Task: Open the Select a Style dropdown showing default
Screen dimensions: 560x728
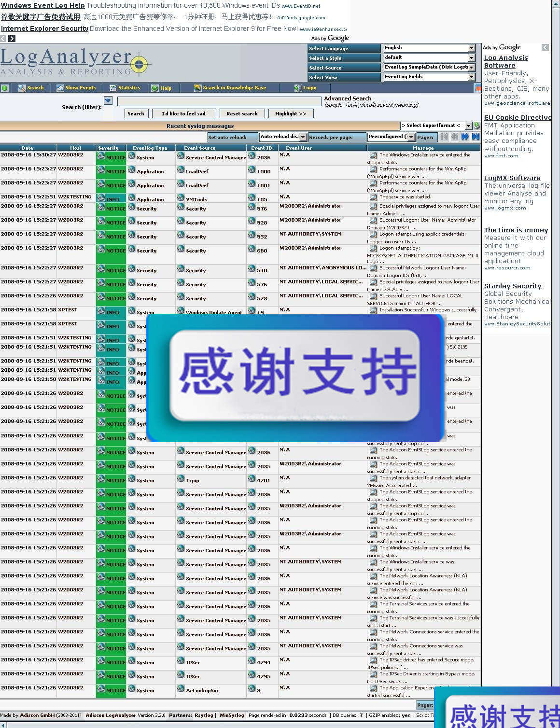Action: 429,58
